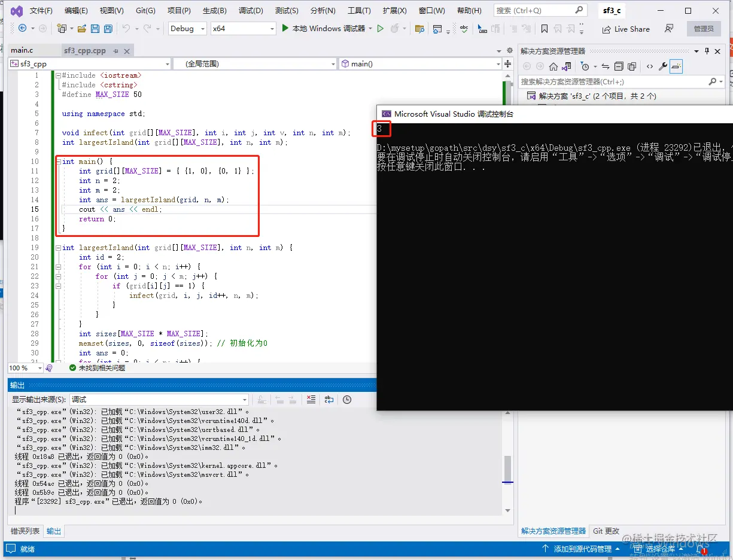Click the Show All Files icon in Solution Explorer
Image resolution: width=733 pixels, height=560 pixels.
[632, 66]
